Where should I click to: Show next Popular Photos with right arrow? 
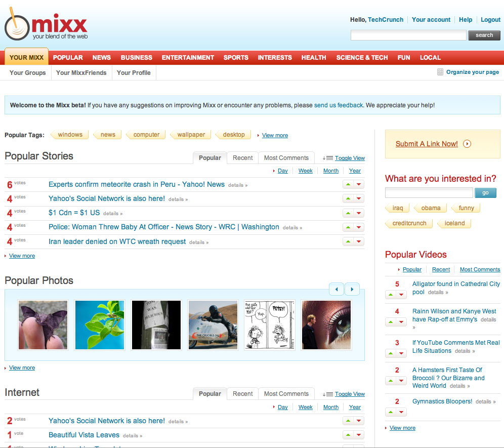pos(352,289)
